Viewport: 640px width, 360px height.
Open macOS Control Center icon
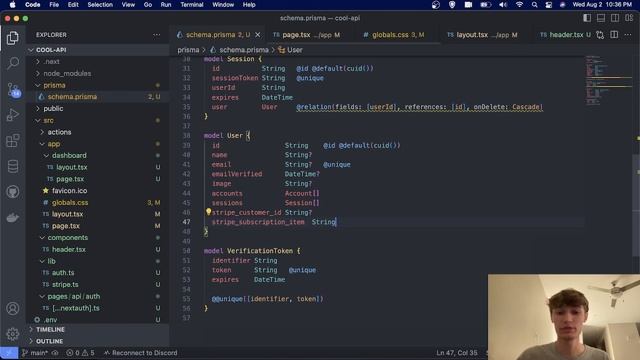coord(549,5)
